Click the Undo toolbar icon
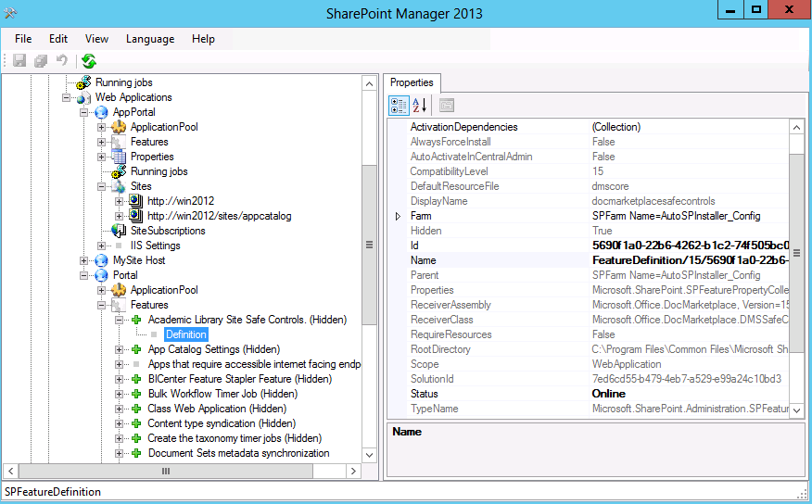812x504 pixels. (61, 60)
